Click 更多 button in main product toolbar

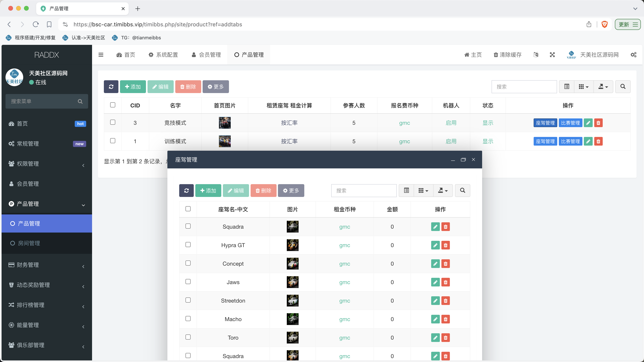(216, 87)
